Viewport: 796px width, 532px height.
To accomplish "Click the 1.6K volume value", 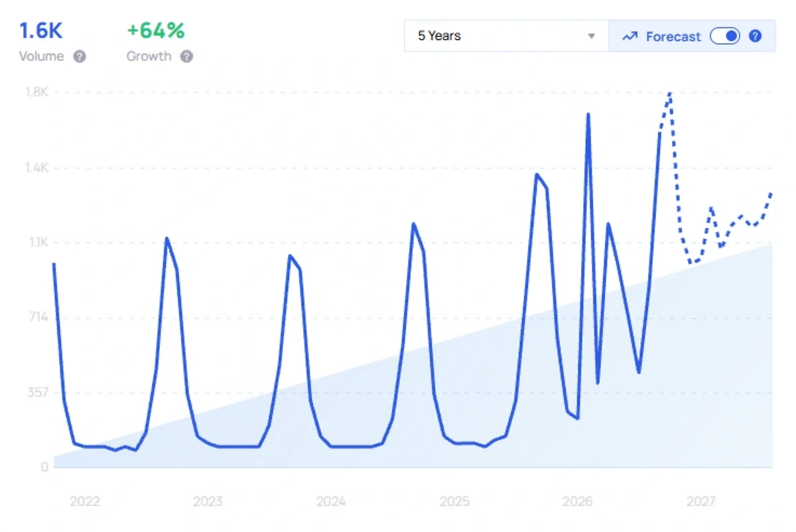I will coord(41,31).
